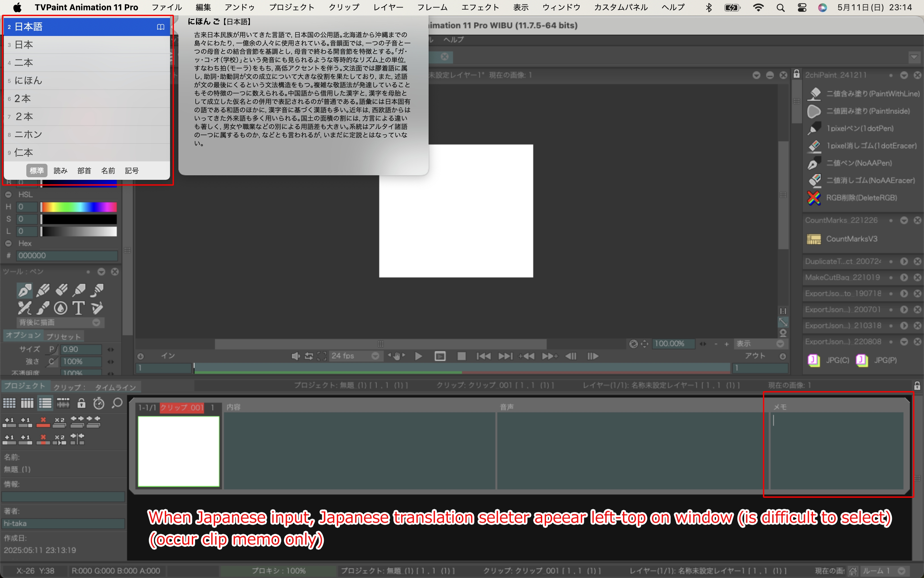Viewport: 924px width, 578px height.
Task: Click the magnifier search icon in project panel
Action: (x=117, y=403)
